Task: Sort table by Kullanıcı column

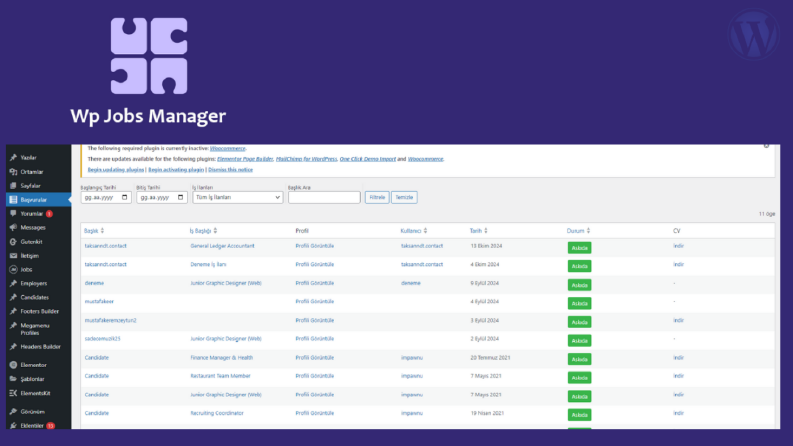Action: pos(414,231)
